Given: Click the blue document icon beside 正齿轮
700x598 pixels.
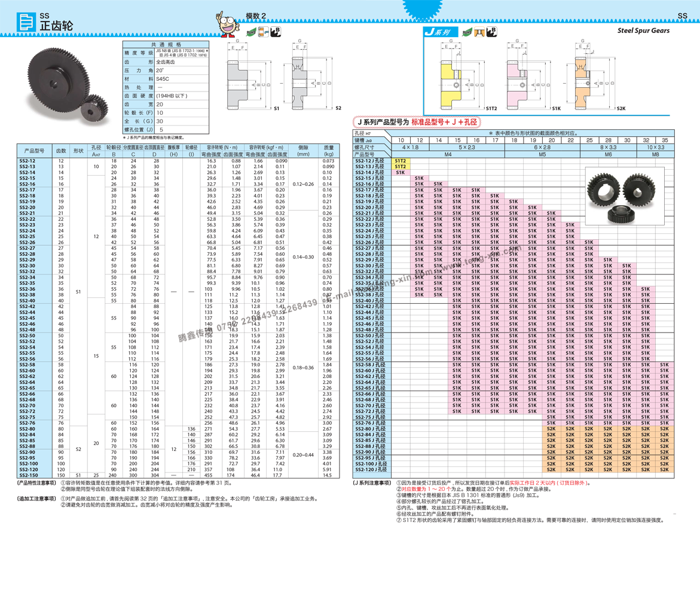Looking at the screenshot, I should 26,22.
